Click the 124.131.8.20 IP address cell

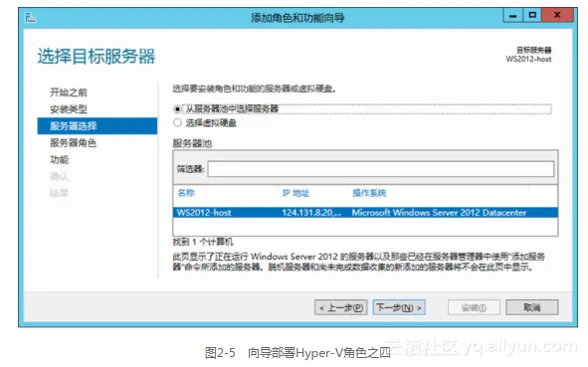tap(311, 213)
